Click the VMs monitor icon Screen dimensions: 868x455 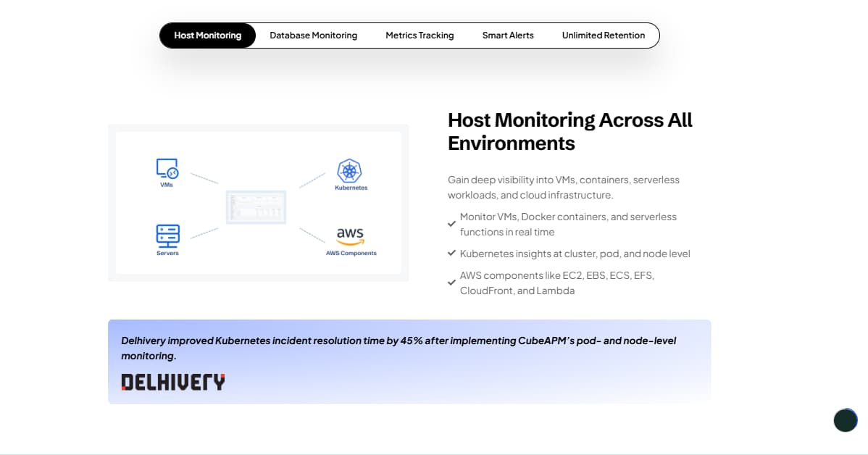[x=167, y=169]
